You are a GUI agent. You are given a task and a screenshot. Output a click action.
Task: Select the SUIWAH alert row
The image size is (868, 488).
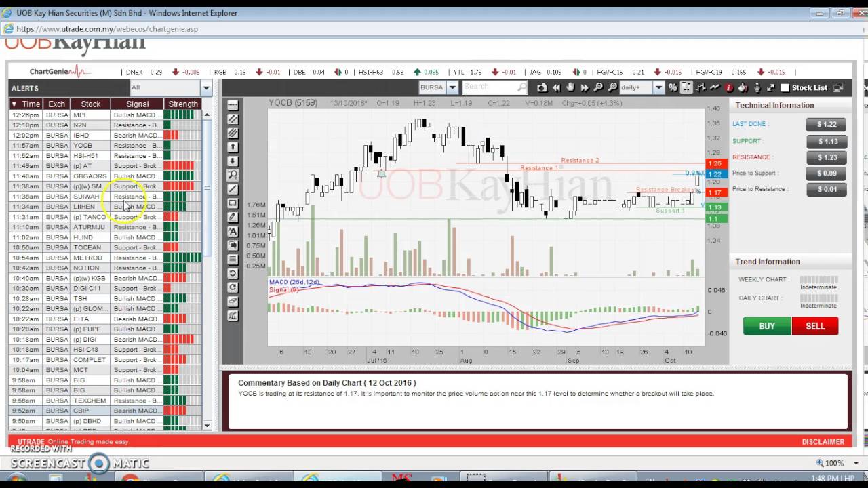pos(105,197)
